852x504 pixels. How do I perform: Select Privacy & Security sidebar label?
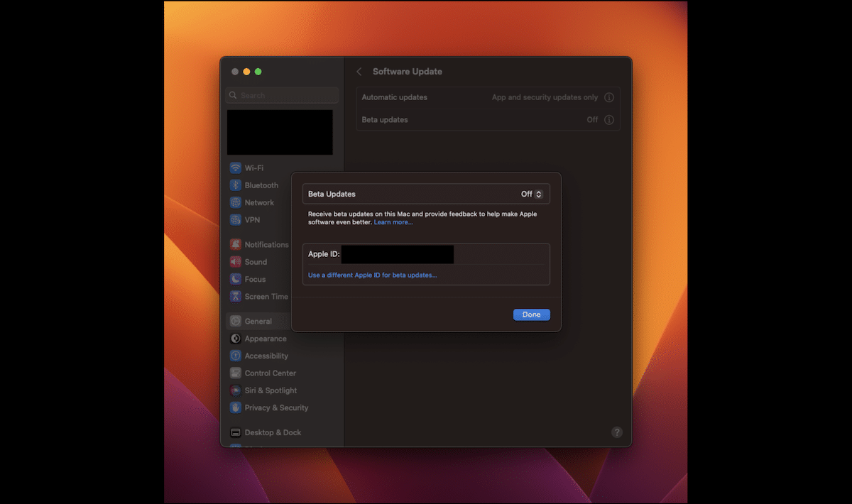click(x=276, y=407)
